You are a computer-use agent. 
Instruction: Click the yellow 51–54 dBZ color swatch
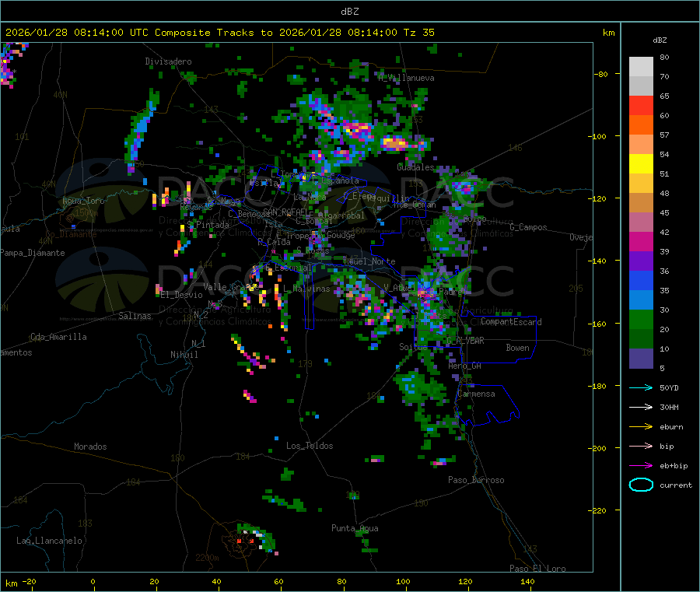coord(641,164)
